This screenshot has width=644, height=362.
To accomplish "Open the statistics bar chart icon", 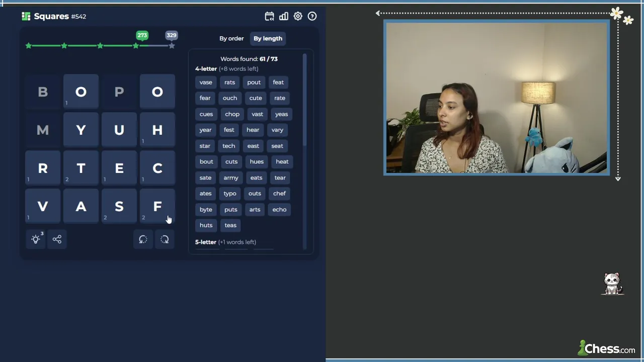I will [284, 16].
